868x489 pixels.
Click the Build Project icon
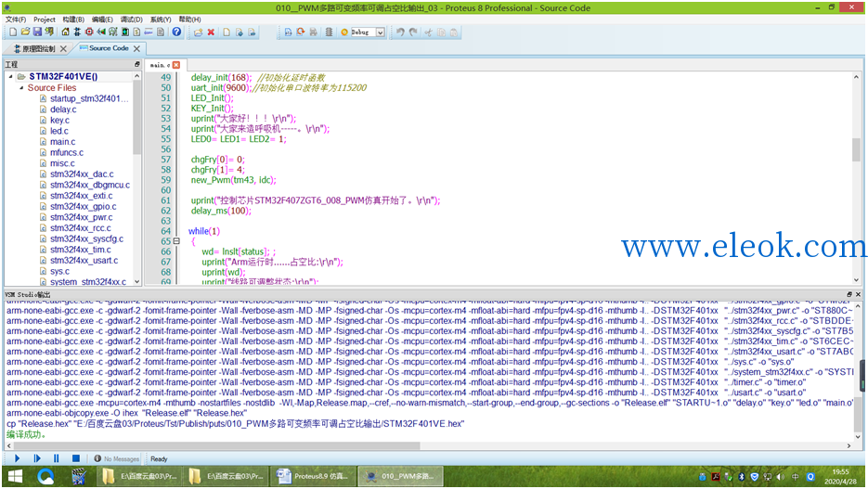(x=288, y=32)
